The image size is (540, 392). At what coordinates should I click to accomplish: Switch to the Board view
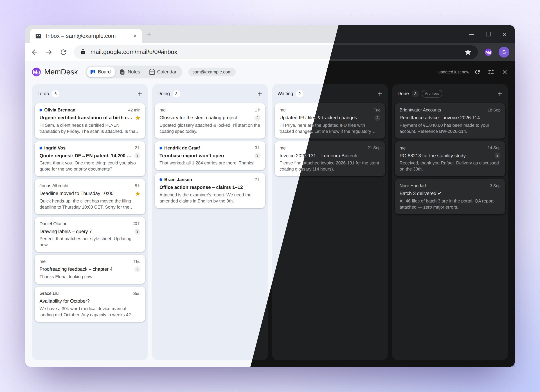click(x=101, y=72)
